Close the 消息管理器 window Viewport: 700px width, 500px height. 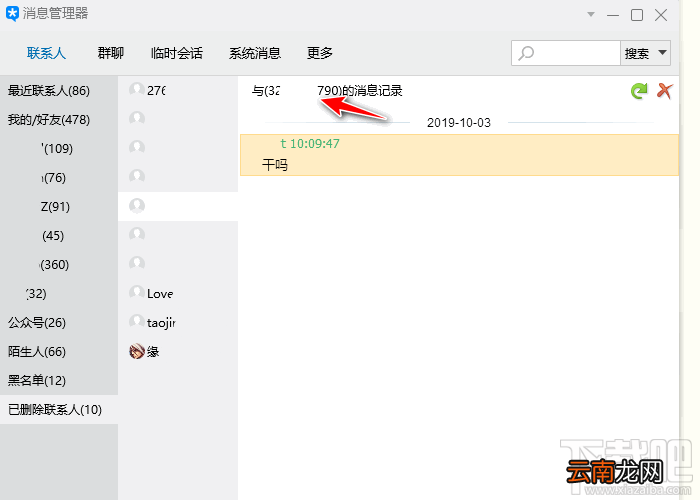pos(661,15)
